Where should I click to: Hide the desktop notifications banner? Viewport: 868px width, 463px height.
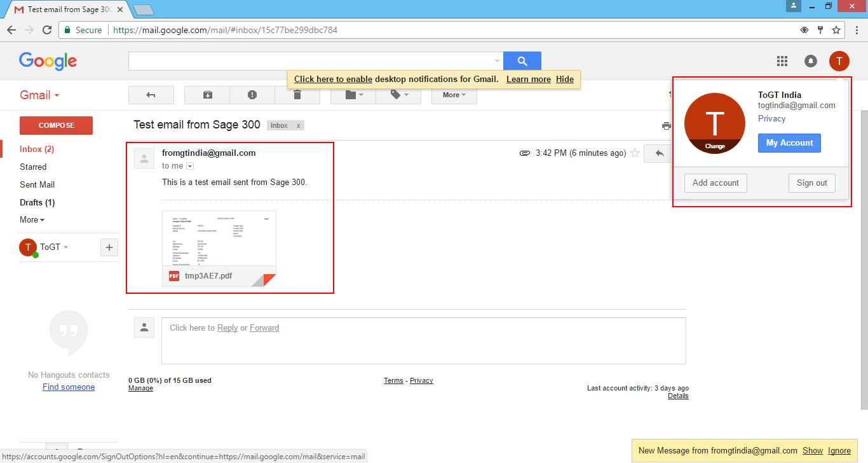(565, 79)
